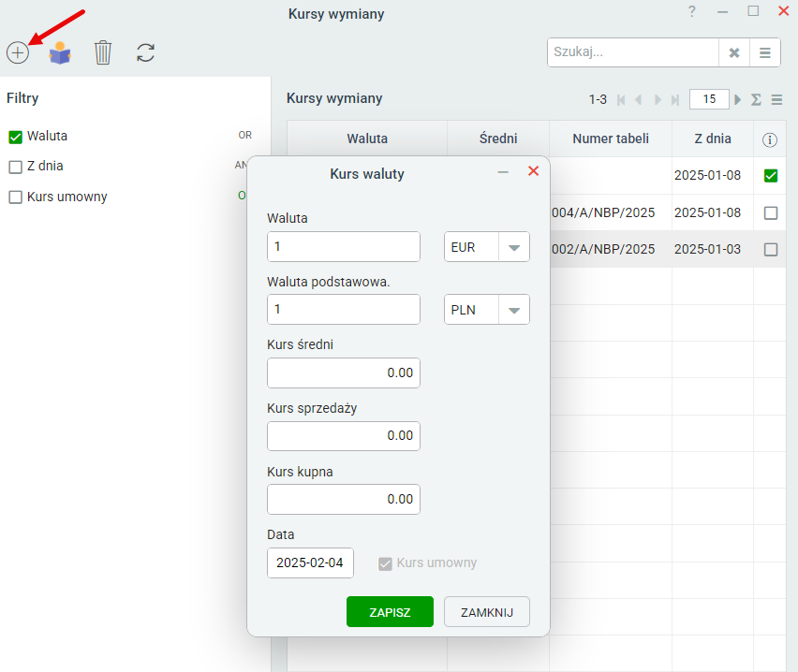Clear the search field with X icon
This screenshot has height=672, width=798.
click(x=734, y=52)
